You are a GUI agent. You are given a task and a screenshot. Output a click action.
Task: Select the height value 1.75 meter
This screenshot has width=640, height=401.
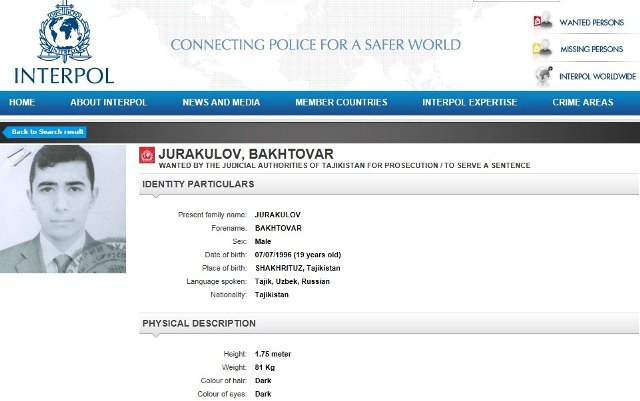click(273, 354)
